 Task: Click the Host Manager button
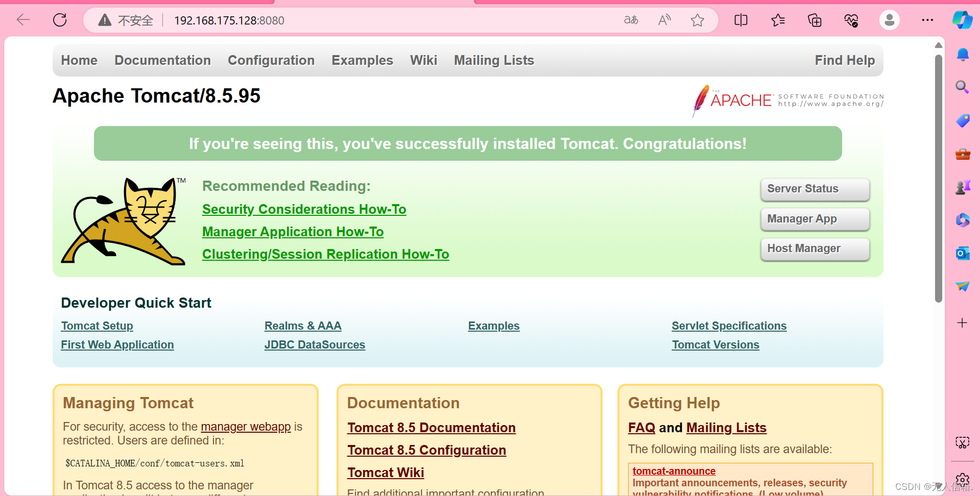coord(815,249)
